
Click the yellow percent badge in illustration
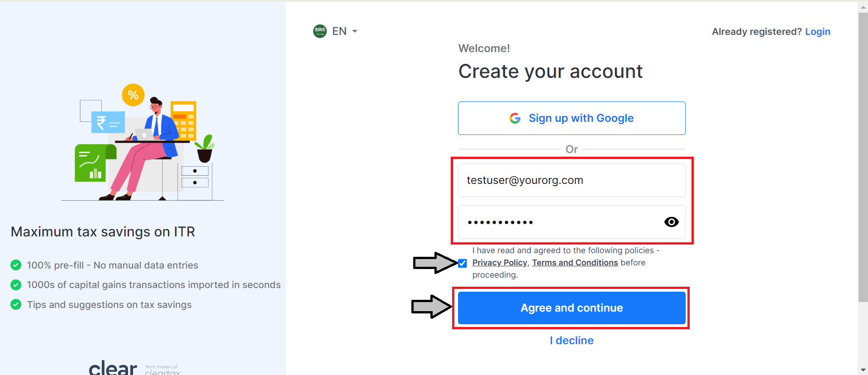click(133, 95)
